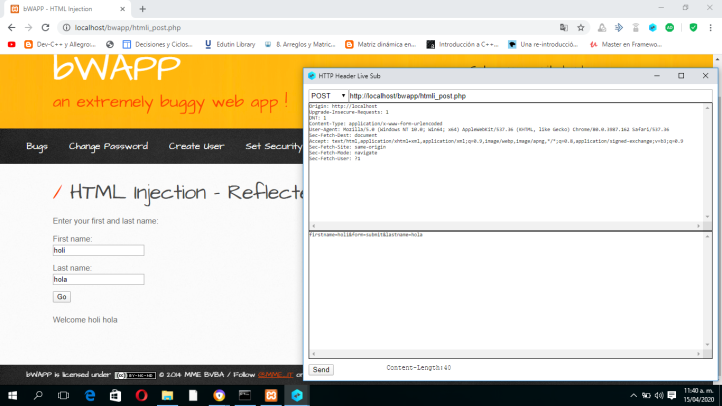Open the notifications action center

coord(672,395)
